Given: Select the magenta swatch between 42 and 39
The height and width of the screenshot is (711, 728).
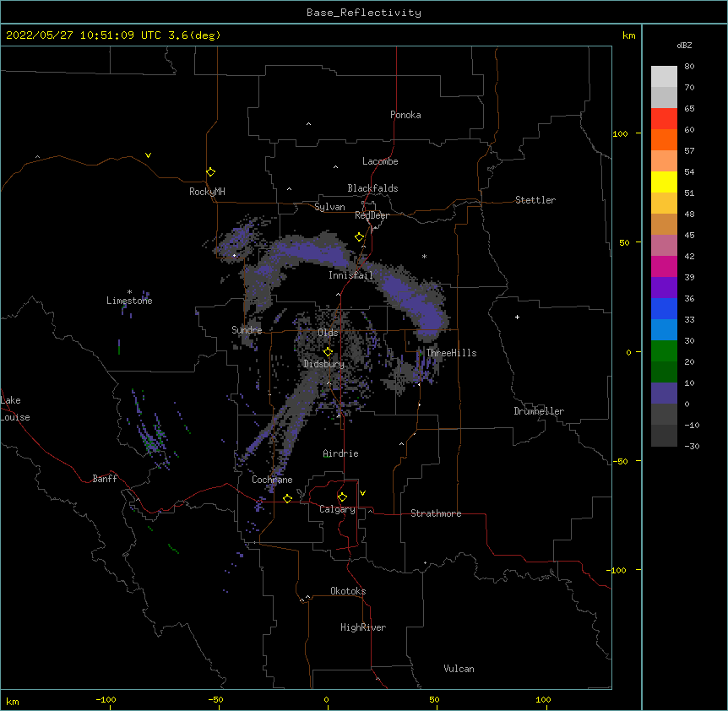Looking at the screenshot, I should 664,266.
